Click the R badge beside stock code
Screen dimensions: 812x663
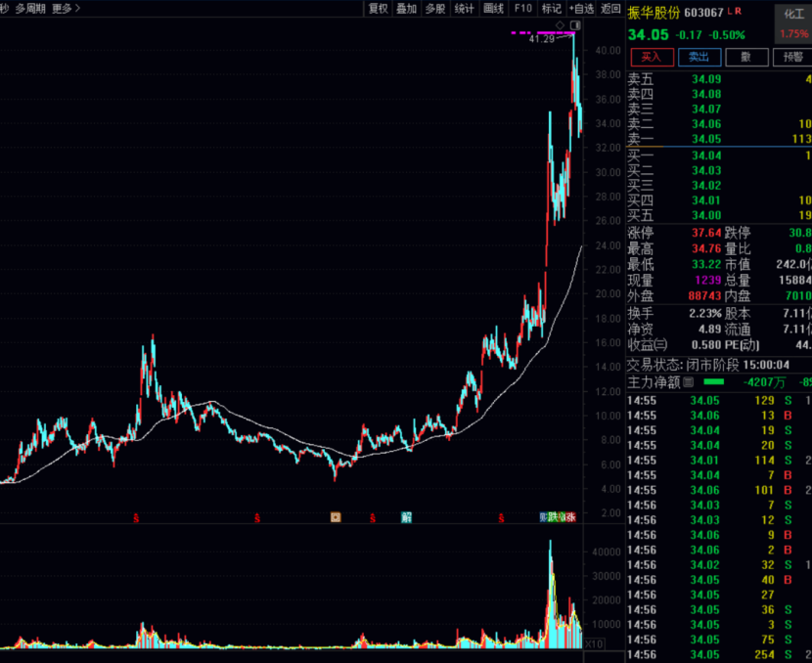tap(739, 11)
